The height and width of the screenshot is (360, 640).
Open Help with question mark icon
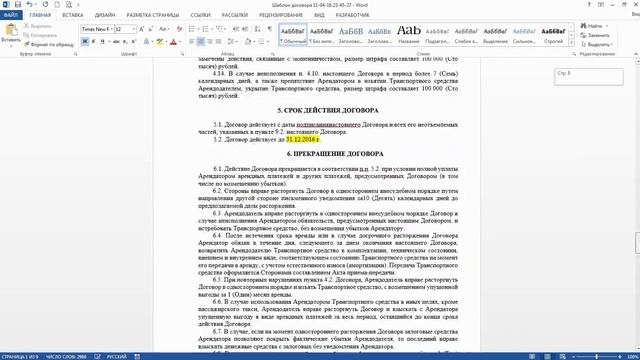(589, 4)
